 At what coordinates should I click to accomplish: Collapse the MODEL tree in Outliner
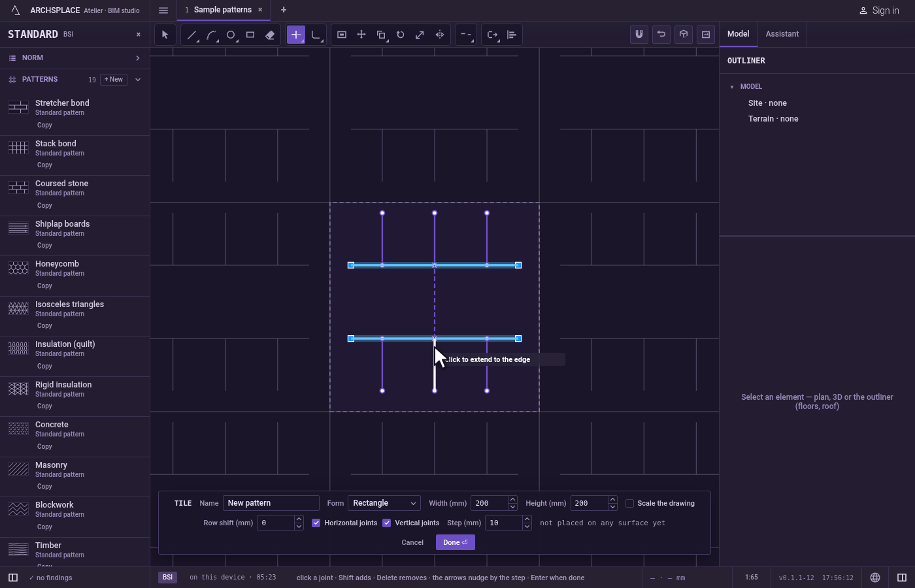click(732, 87)
